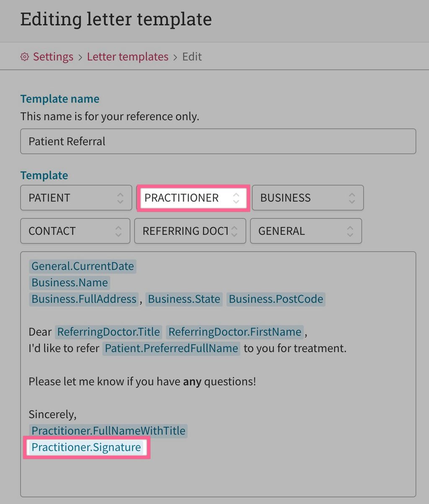Click the Business.FullAddress placeholder token

click(x=83, y=299)
